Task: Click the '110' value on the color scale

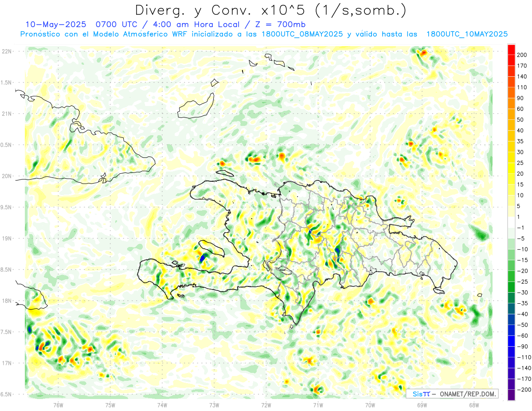Action: click(x=522, y=87)
